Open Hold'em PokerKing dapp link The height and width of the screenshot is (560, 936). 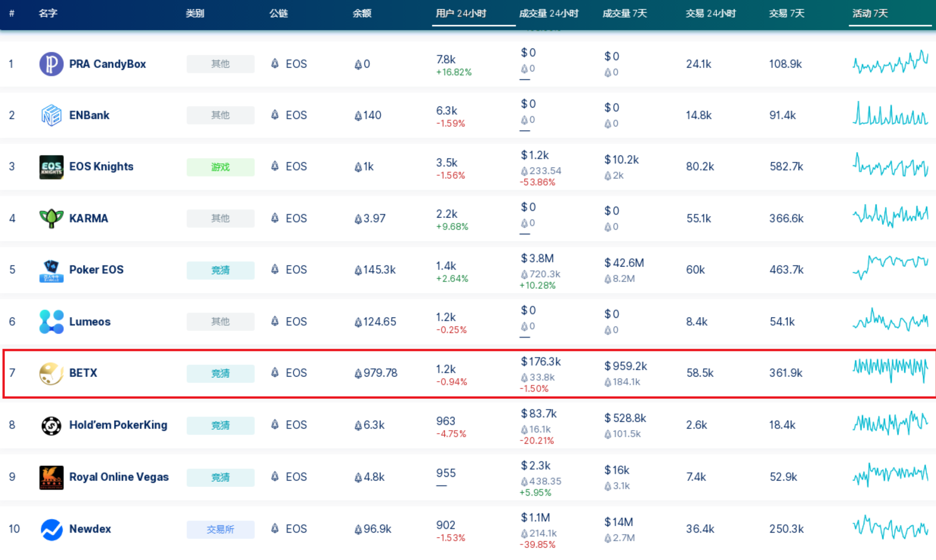click(x=118, y=425)
